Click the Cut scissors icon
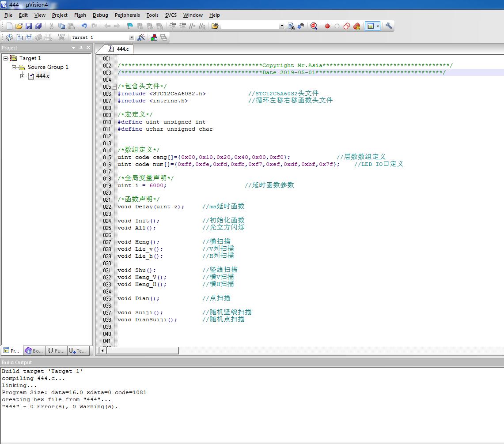Screen dimensions: 504x444 (x=51, y=26)
